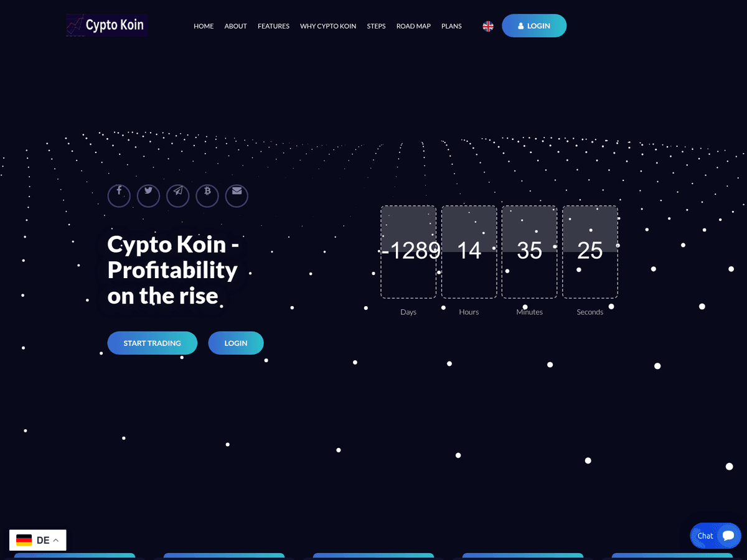Click the 'Minutes' label

click(x=529, y=312)
